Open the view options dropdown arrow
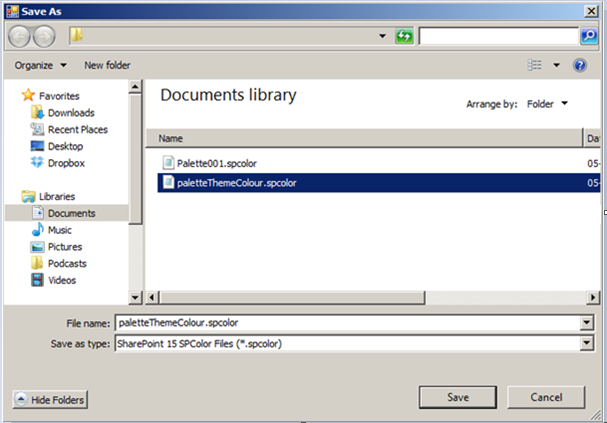 (x=556, y=65)
